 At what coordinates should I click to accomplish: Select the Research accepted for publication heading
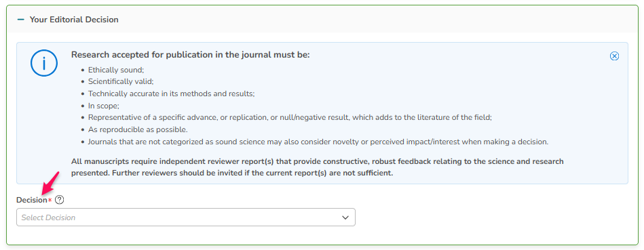[x=191, y=54]
